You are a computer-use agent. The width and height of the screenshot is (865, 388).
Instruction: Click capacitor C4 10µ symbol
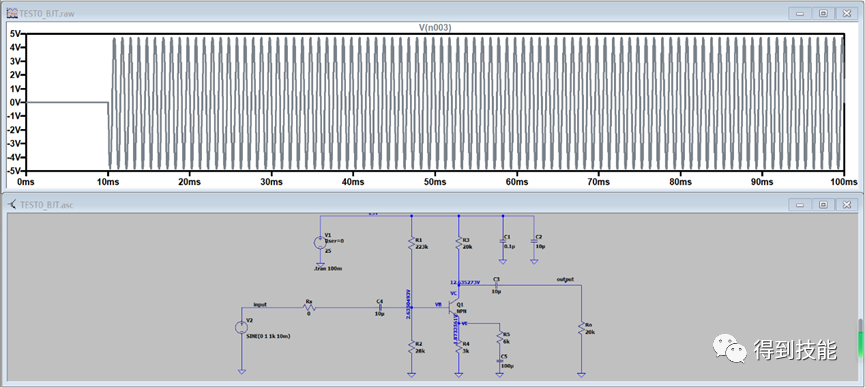[x=380, y=307]
